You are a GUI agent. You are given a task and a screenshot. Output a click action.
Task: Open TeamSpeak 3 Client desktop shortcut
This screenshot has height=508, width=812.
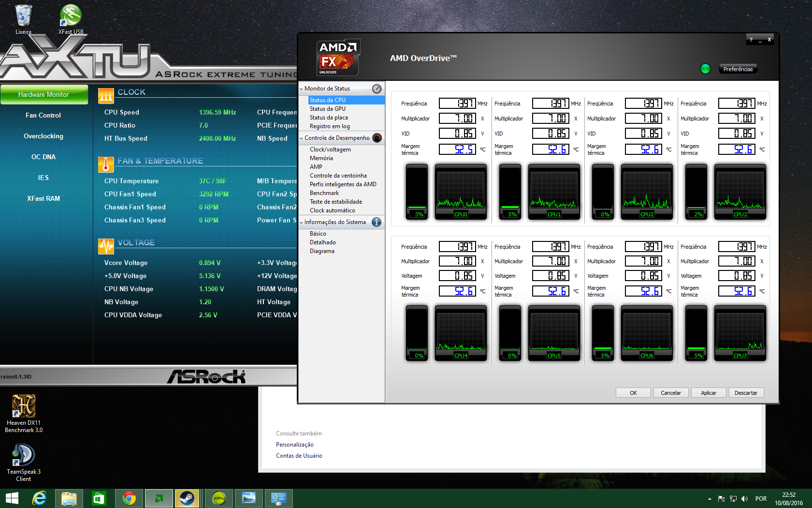click(23, 463)
